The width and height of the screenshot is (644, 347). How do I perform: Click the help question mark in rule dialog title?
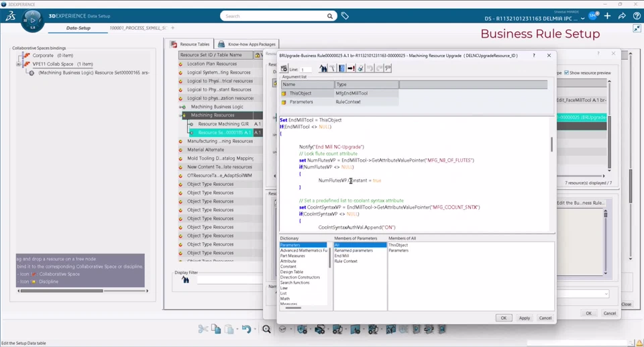(534, 56)
